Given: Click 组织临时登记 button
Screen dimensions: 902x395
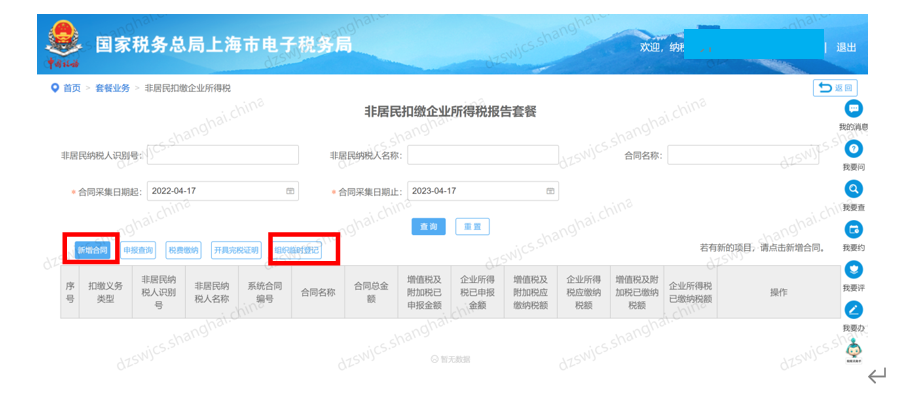Looking at the screenshot, I should point(297,250).
